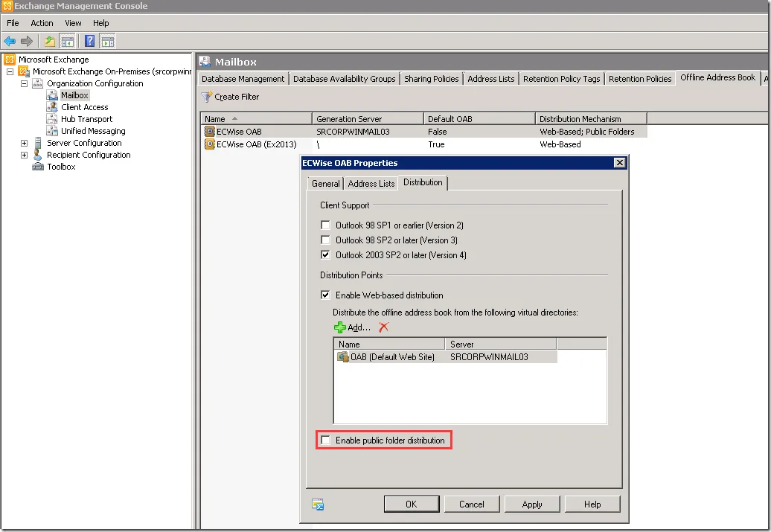Image resolution: width=771 pixels, height=532 pixels.
Task: Check Enable public folder distribution
Action: (x=325, y=440)
